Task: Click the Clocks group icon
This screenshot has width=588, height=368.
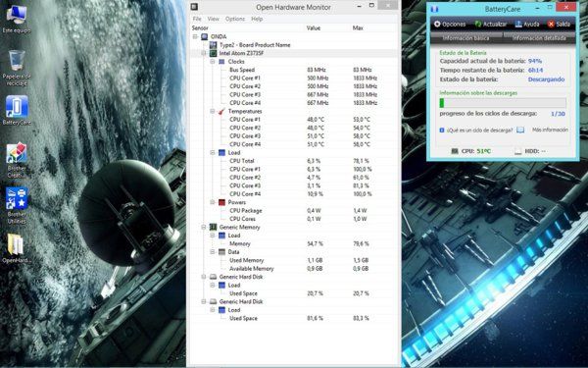Action: coord(221,62)
